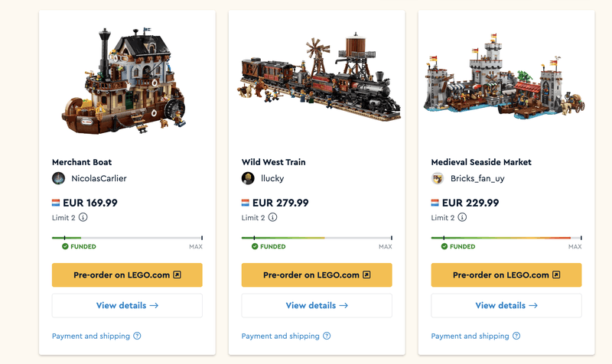The image size is (612, 364).
Task: Pre-order Medieval Seaside Market on LEGO.com
Action: 506,275
